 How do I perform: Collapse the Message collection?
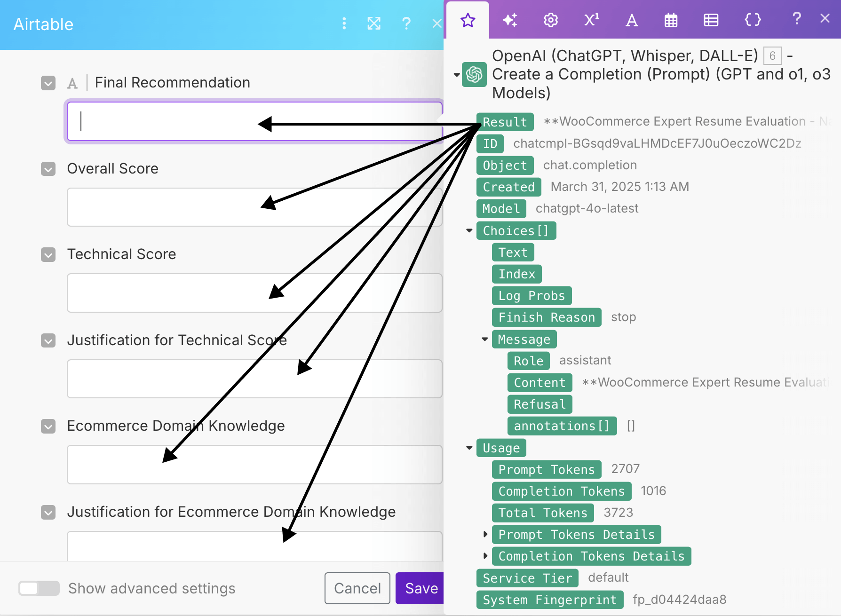[485, 339]
